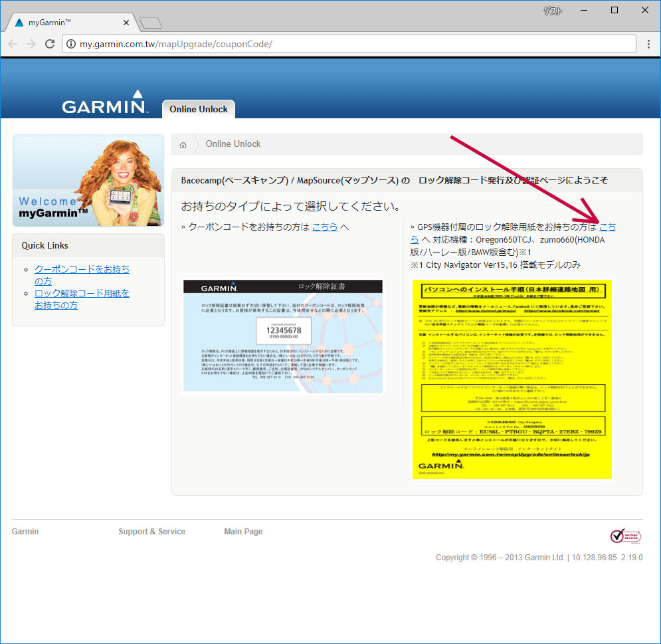The width and height of the screenshot is (661, 644).
Task: Maximize the browser window
Action: click(614, 11)
